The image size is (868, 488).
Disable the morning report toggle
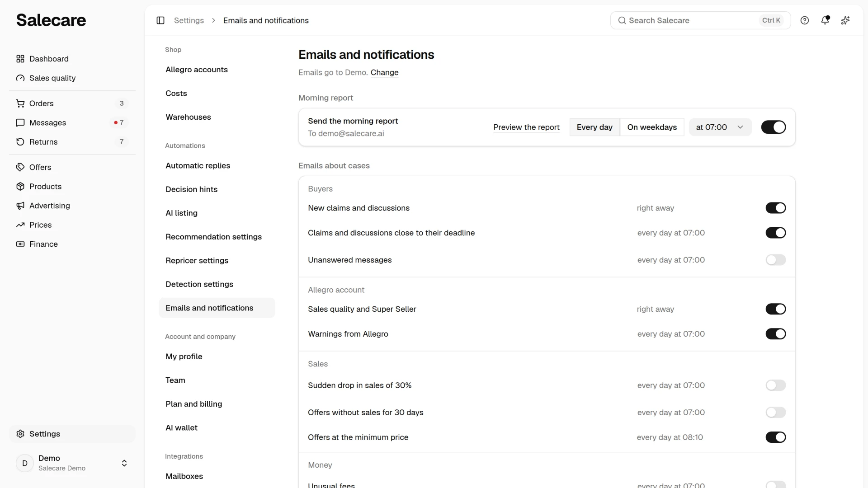pyautogui.click(x=774, y=127)
